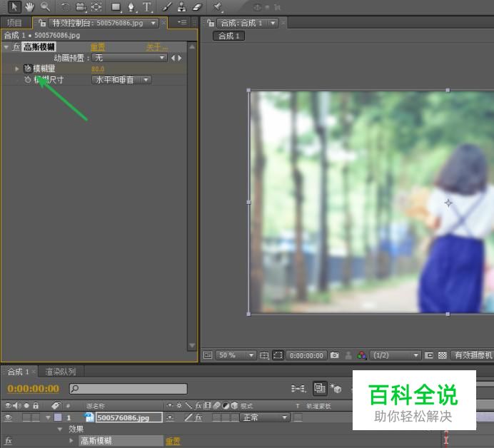Switch to the 项目 project tab
Image resolution: width=494 pixels, height=448 pixels.
tap(14, 23)
